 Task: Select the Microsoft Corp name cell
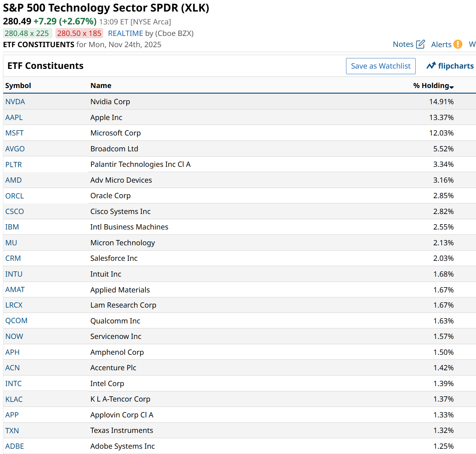pos(115,133)
